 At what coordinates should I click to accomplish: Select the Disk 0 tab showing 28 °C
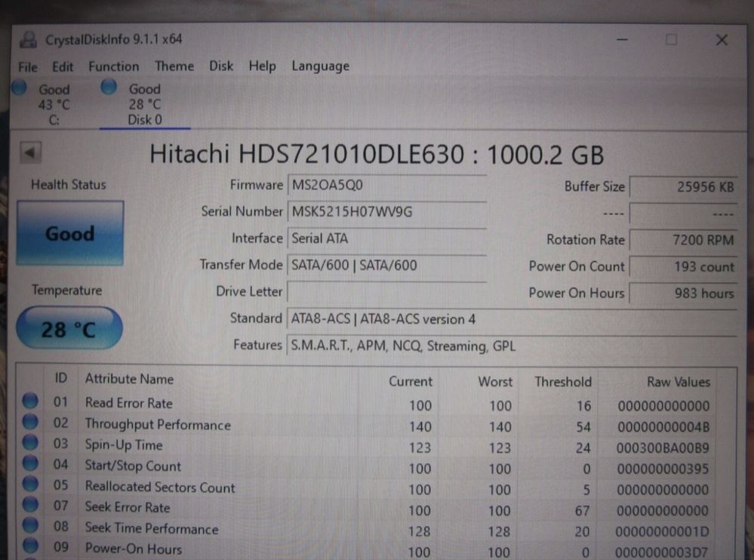(x=144, y=104)
